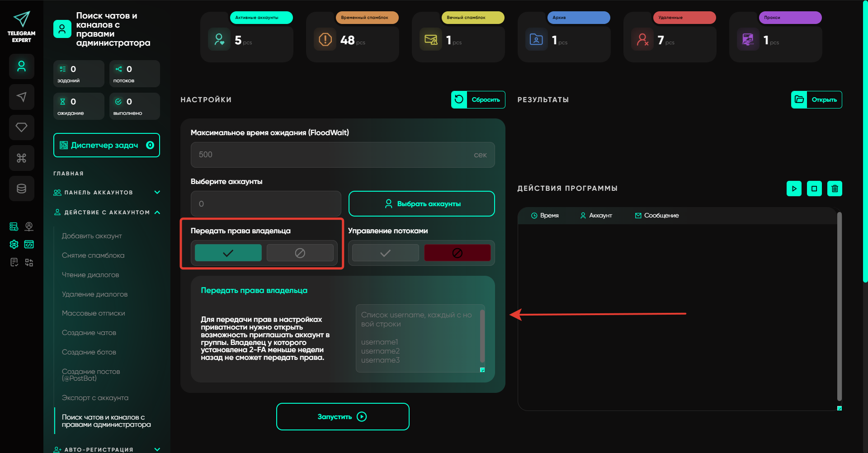Enable owner rights transfer with checkmark
This screenshot has width=868, height=453.
click(x=228, y=253)
